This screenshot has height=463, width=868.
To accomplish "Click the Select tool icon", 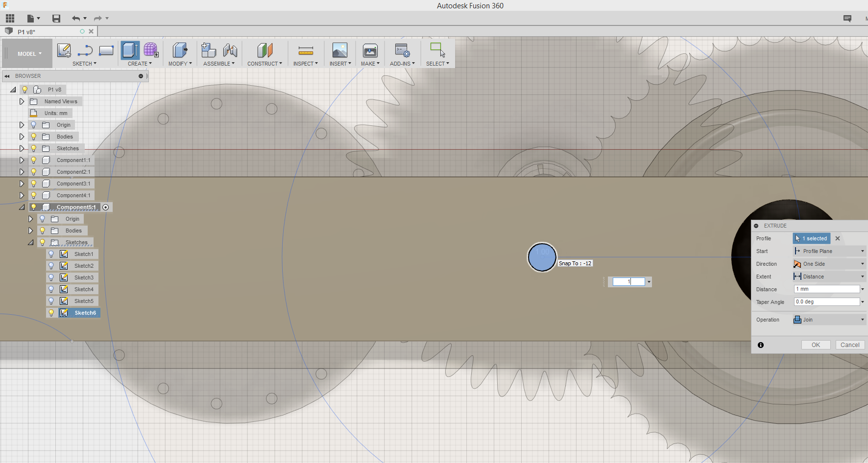I will point(437,50).
